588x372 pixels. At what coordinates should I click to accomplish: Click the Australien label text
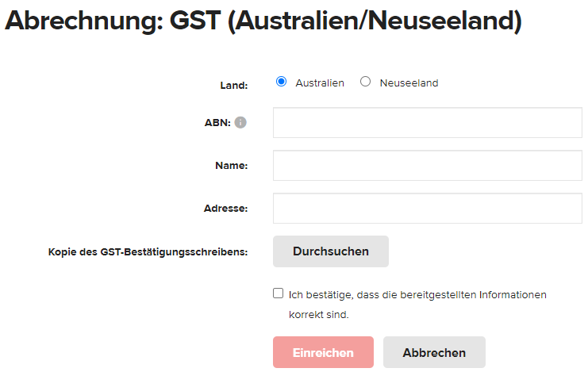320,82
